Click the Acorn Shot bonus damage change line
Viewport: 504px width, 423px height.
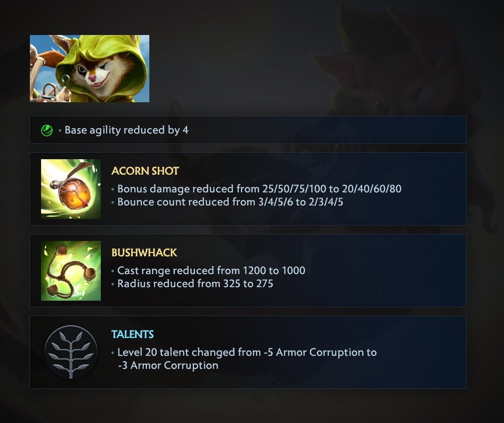tap(259, 189)
